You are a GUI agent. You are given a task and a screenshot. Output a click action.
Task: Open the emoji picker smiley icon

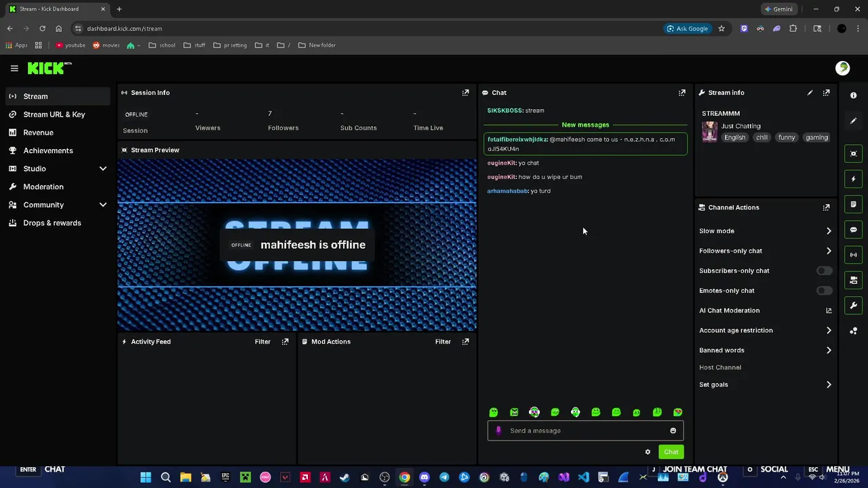tap(673, 430)
